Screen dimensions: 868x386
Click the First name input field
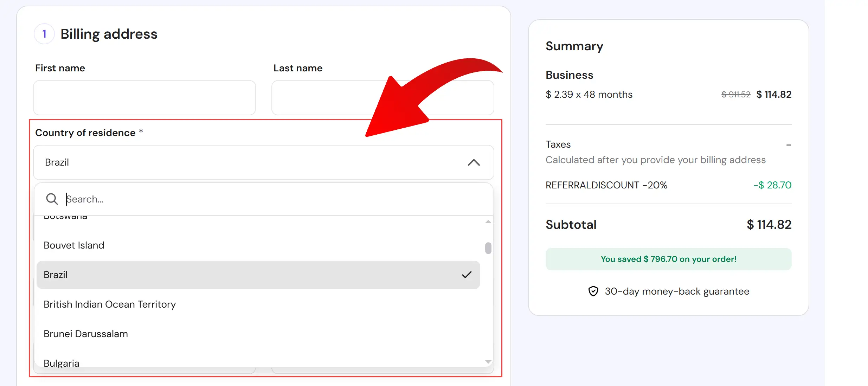click(144, 97)
